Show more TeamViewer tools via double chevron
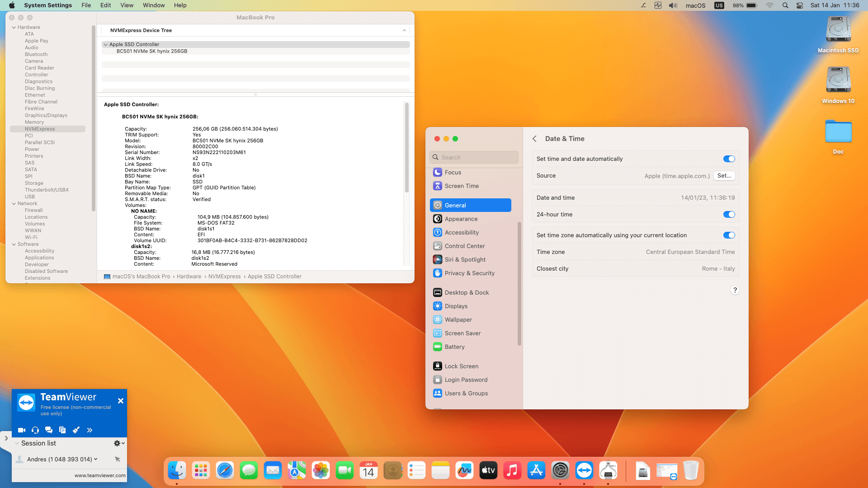This screenshot has height=488, width=868. click(90, 430)
